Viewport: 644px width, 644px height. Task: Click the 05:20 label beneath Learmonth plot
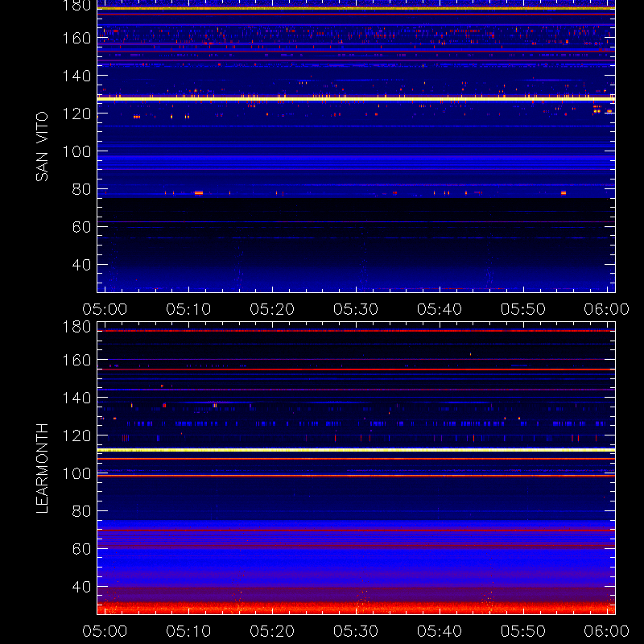coord(272,631)
